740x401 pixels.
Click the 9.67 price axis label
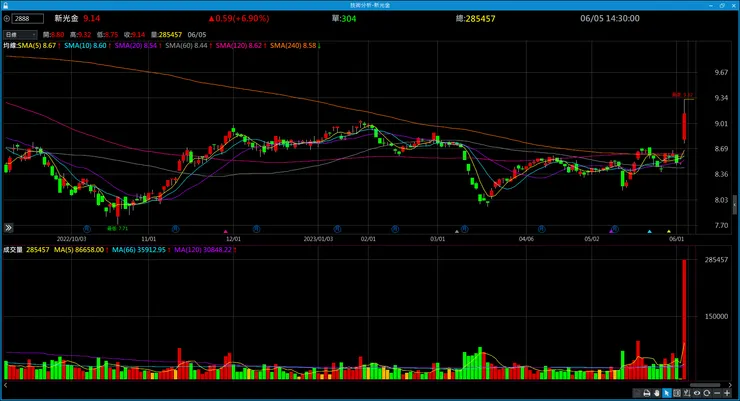[721, 73]
